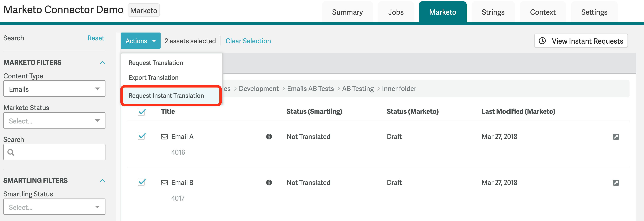This screenshot has width=644, height=221.
Task: Click the info icon beside Email B
Action: click(x=269, y=183)
